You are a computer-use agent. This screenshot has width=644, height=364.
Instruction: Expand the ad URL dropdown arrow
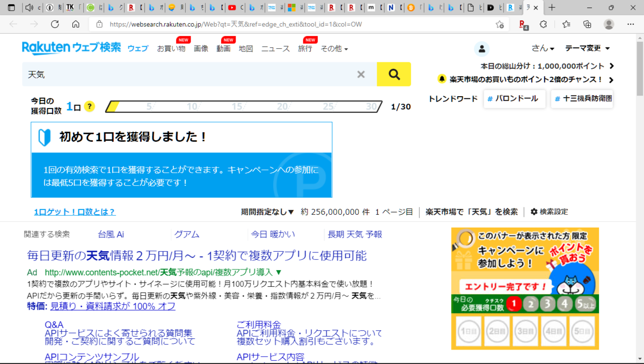tap(279, 272)
